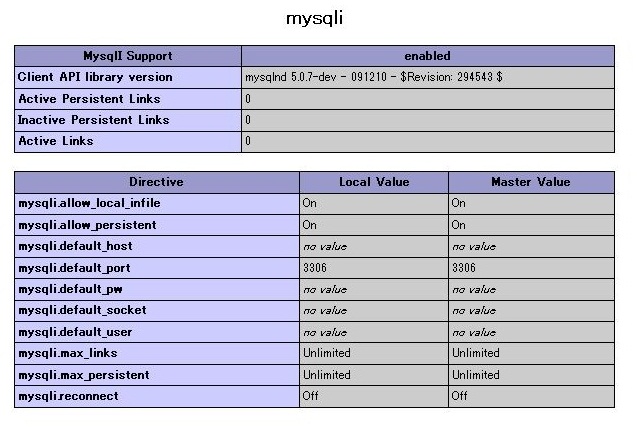Select the Active Persistent Links row label
Image resolution: width=637 pixels, height=427 pixels.
[x=89, y=99]
